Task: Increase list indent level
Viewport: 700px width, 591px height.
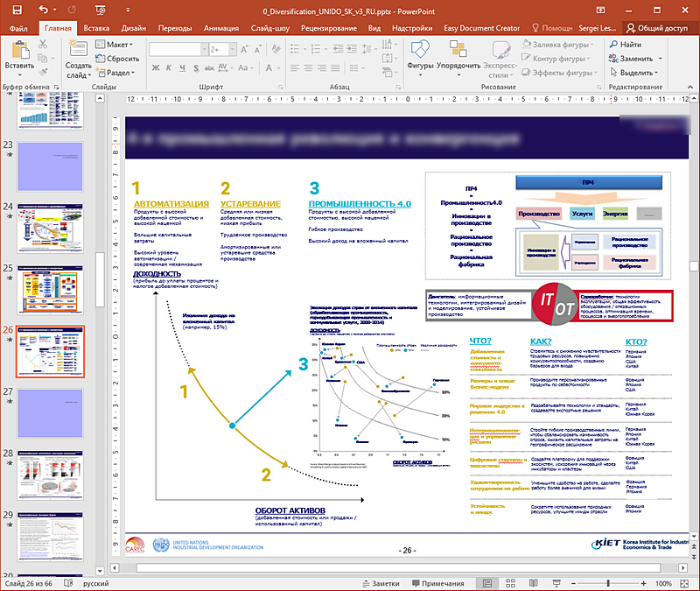Action: pyautogui.click(x=352, y=49)
